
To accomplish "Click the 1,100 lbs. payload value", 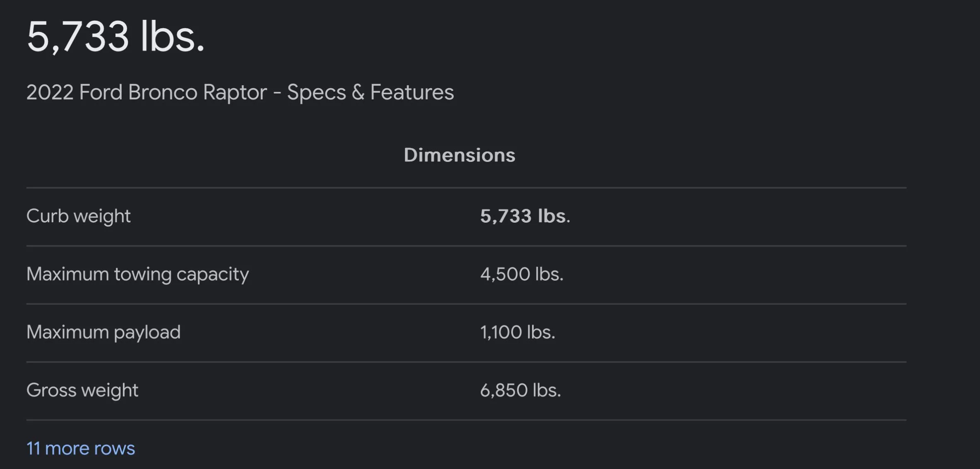I will (518, 332).
